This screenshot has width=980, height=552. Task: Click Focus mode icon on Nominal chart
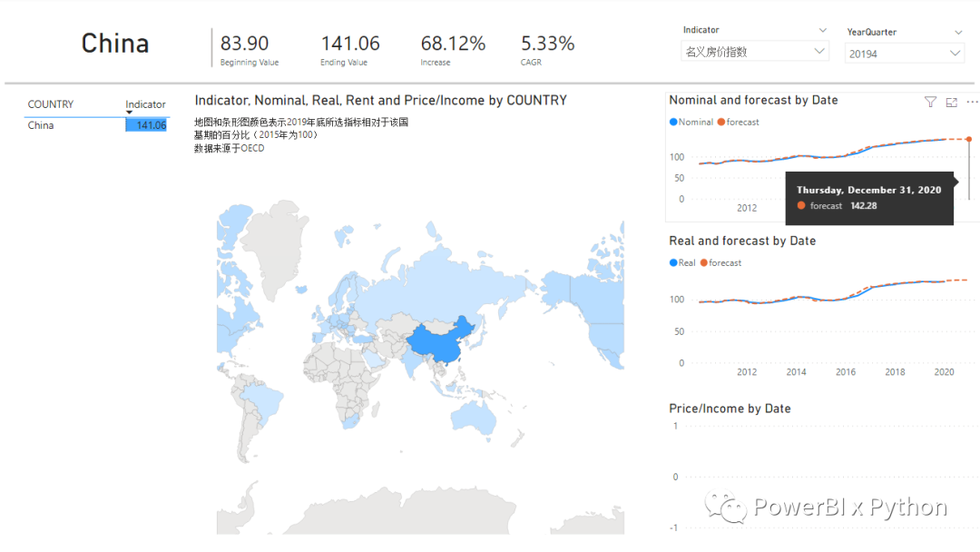click(951, 103)
